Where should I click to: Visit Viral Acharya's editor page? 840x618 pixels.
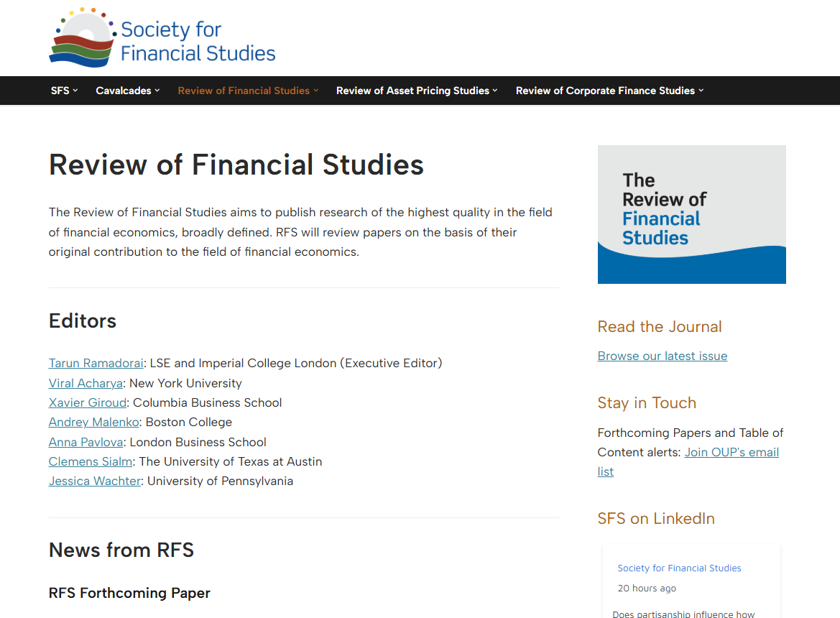[86, 383]
